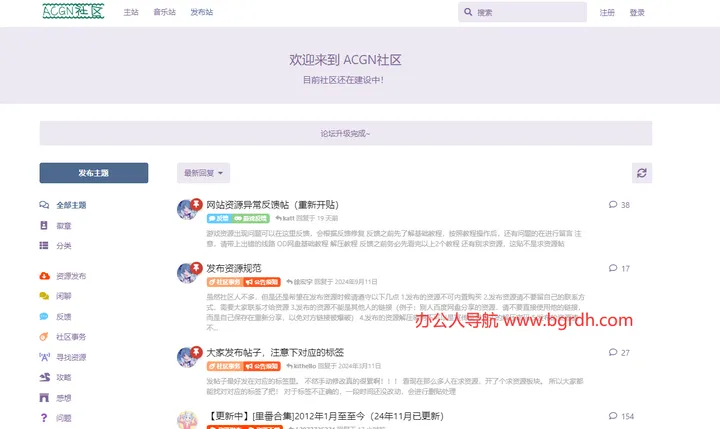Click green 游戏反馈 tag under first post
This screenshot has width=720, height=429.
coord(250,218)
